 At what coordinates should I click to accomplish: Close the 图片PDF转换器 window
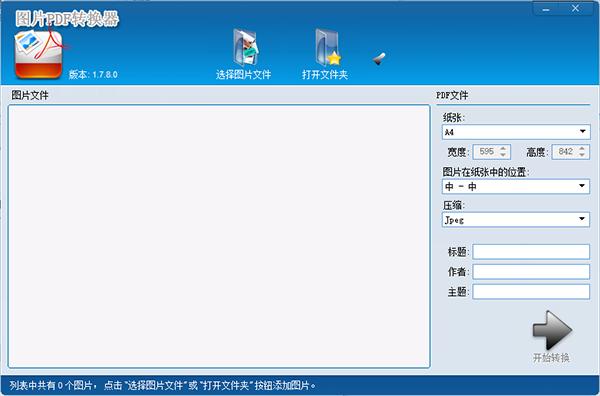(x=576, y=9)
